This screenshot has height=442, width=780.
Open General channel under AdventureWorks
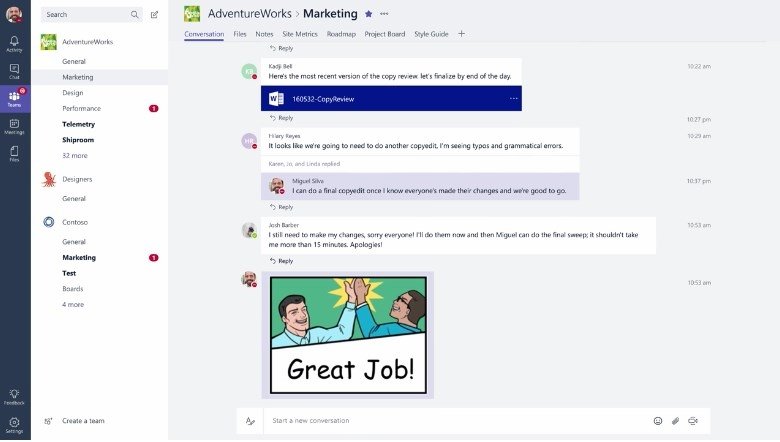pos(74,61)
